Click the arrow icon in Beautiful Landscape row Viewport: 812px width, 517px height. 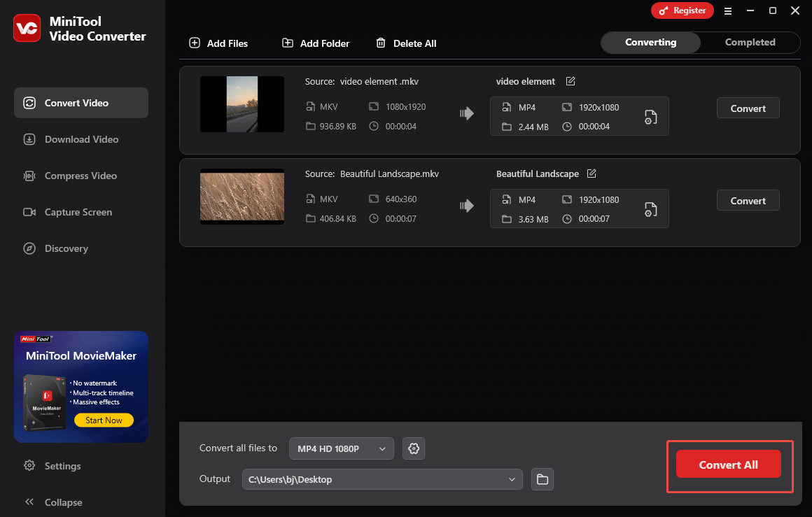(467, 206)
